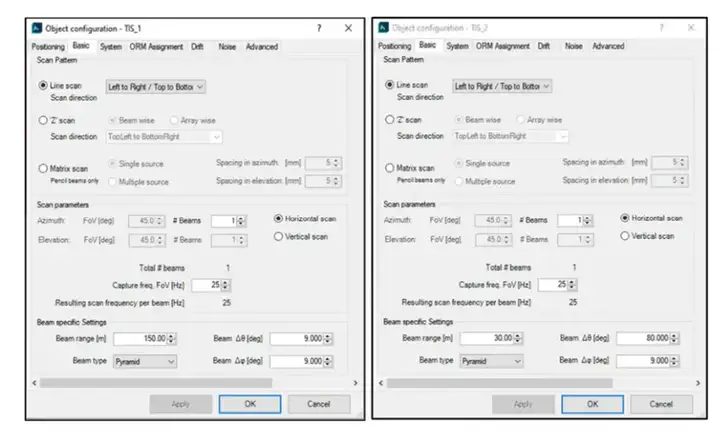Click the horizontal scrollbar in TIS_1 dialog
The height and width of the screenshot is (445, 720).
coord(155,382)
